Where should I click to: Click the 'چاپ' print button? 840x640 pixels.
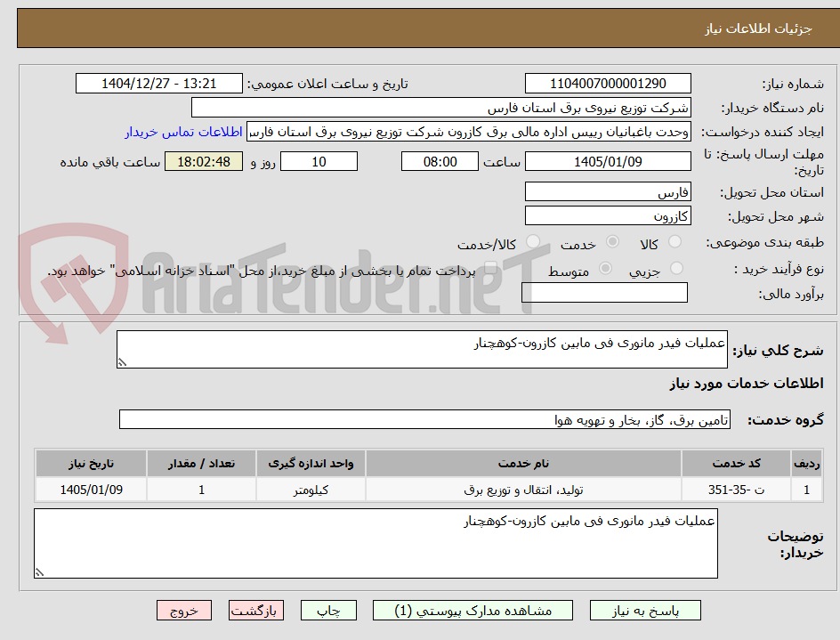(328, 611)
